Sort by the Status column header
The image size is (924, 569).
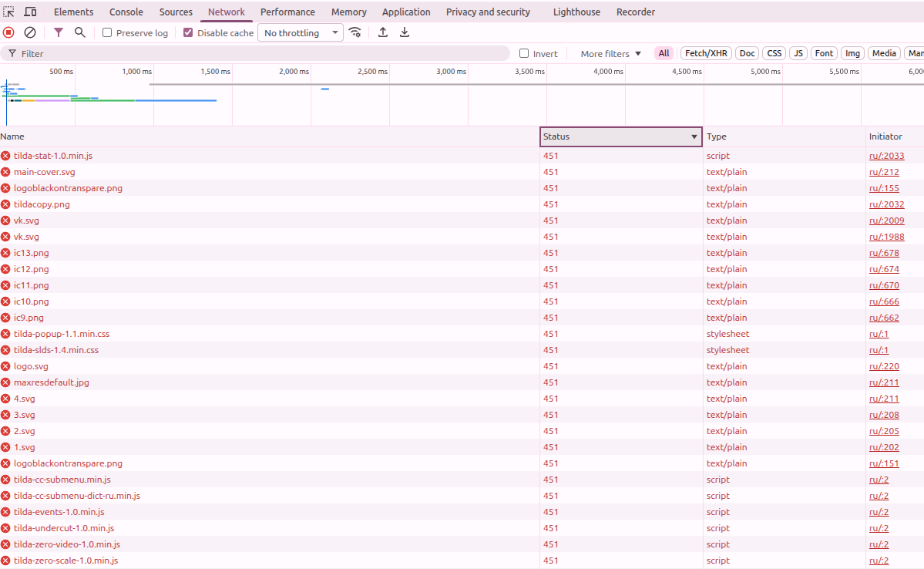coord(620,136)
